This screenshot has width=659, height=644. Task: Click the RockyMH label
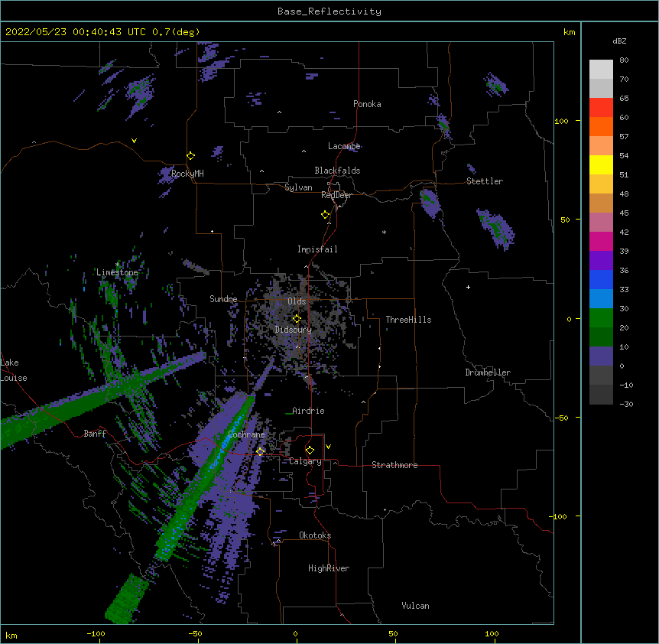187,174
